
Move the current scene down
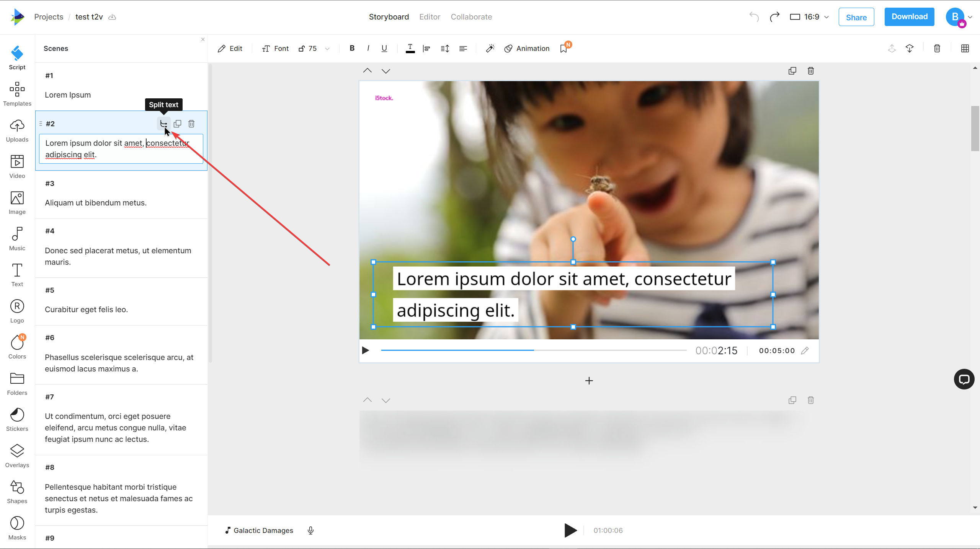pyautogui.click(x=386, y=71)
